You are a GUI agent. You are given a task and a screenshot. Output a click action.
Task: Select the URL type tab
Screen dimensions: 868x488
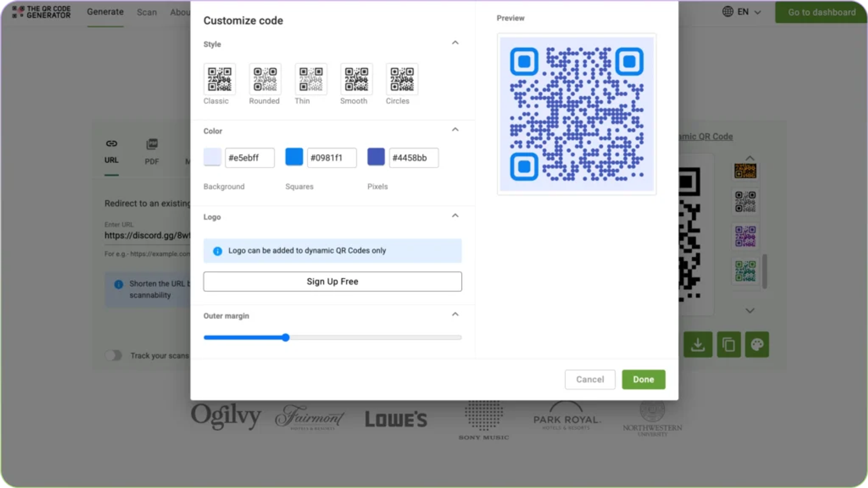pos(111,152)
